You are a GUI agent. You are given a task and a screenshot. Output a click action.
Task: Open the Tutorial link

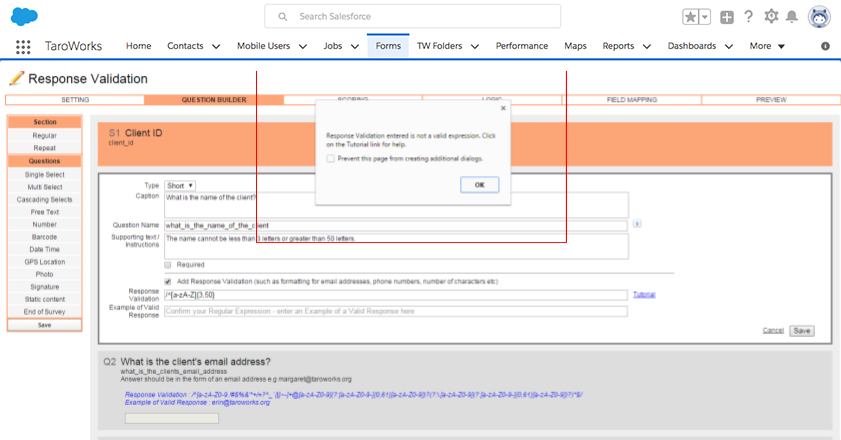(644, 295)
